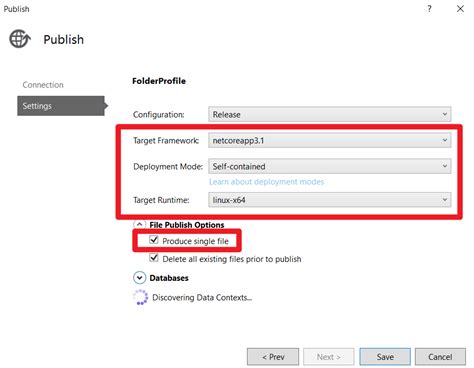The height and width of the screenshot is (368, 474).
Task: Click the Cancel button
Action: (440, 357)
